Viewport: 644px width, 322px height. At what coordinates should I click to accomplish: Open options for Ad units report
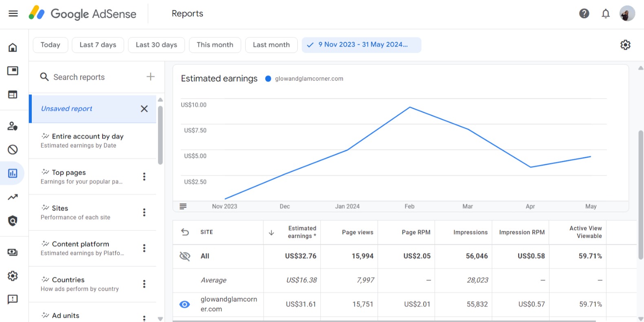click(144, 318)
